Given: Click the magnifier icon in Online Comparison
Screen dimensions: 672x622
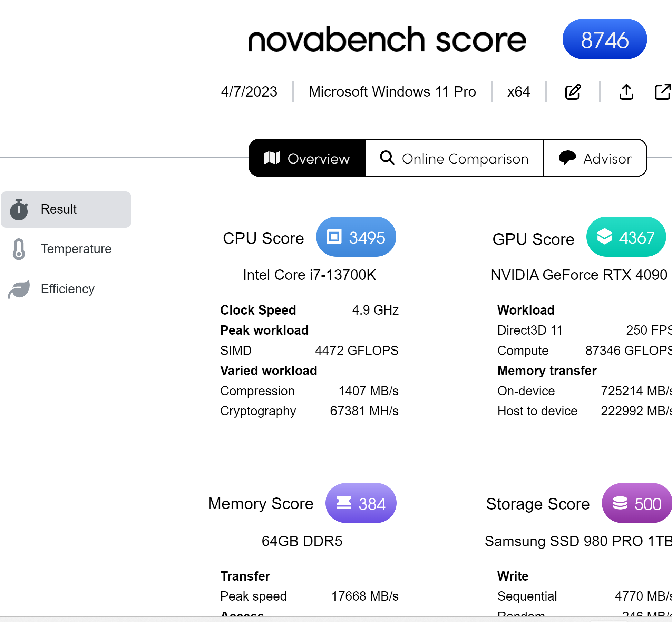Looking at the screenshot, I should pyautogui.click(x=387, y=158).
